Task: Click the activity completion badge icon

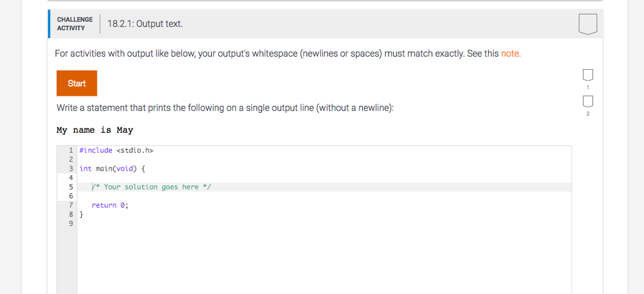Action: (587, 25)
